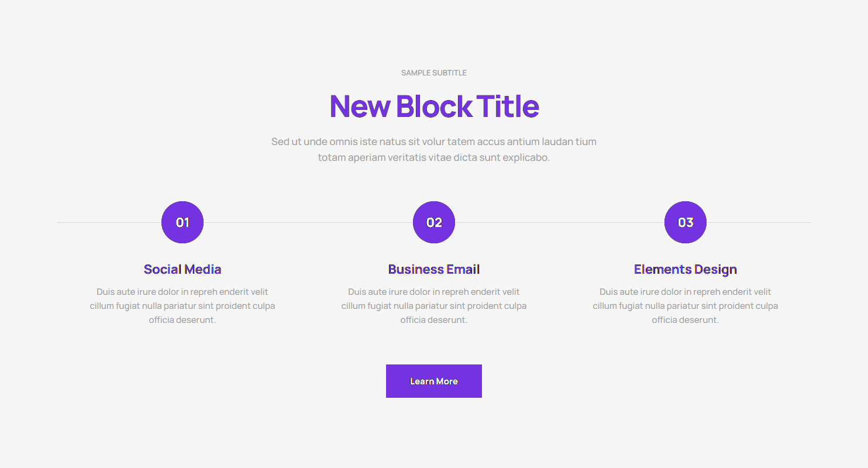Click the word "Title" in the main title
868x468 pixels.
pyautogui.click(x=508, y=106)
